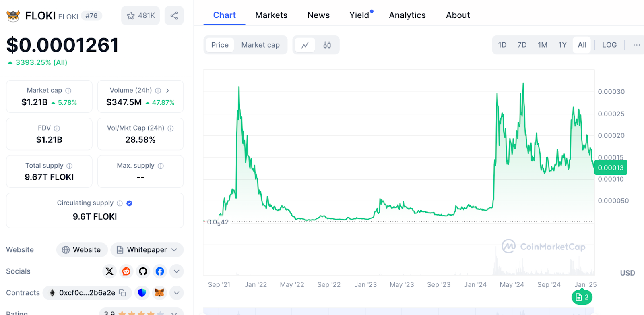Open the About tab
This screenshot has height=315, width=644.
pos(458,15)
